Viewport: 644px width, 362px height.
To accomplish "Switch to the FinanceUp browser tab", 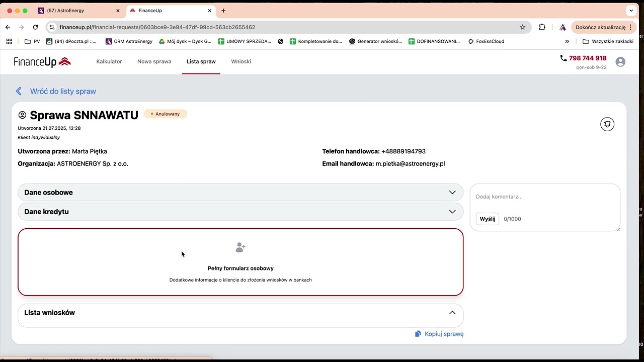I will click(171, 11).
